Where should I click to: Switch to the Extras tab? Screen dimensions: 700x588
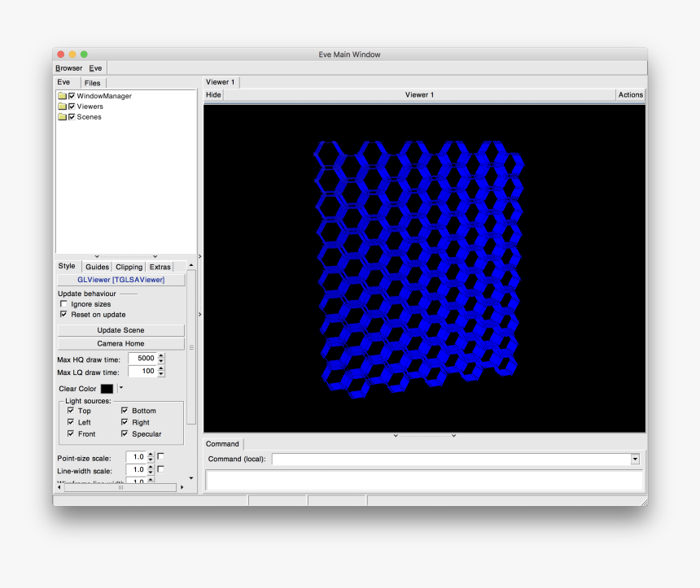click(160, 267)
